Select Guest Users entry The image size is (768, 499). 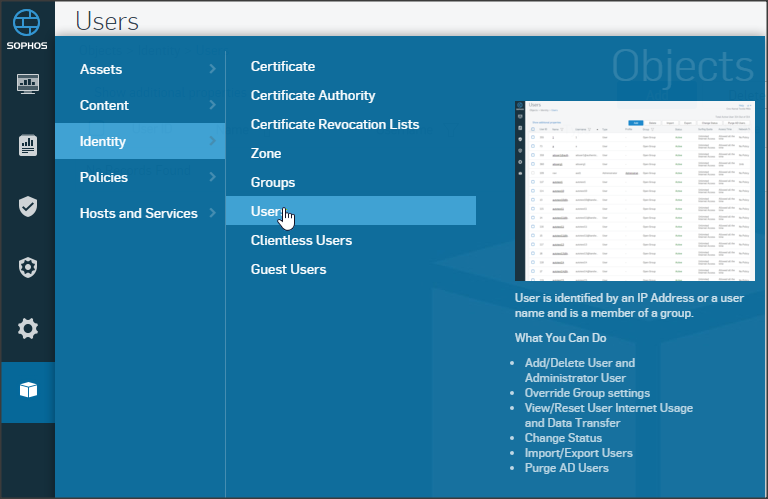pyautogui.click(x=288, y=269)
